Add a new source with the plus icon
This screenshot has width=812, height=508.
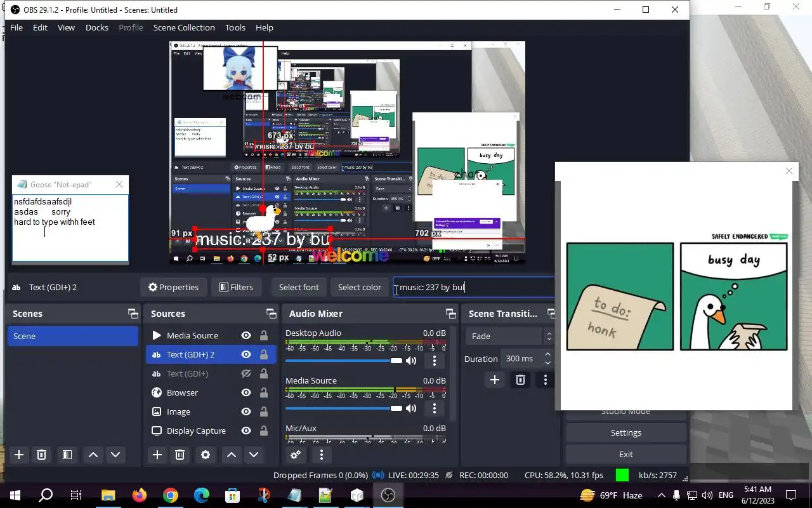point(157,455)
